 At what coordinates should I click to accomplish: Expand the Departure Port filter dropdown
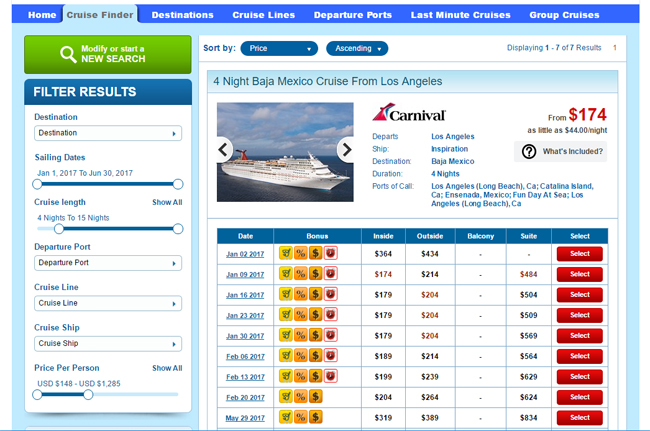coord(108,263)
